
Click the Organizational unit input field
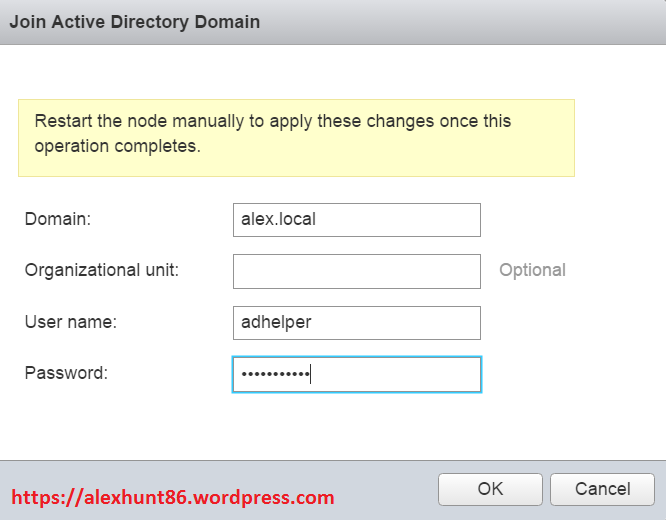357,271
